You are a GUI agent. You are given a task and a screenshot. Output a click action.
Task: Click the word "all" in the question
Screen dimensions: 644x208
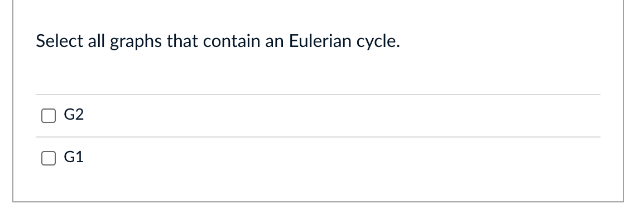click(96, 41)
